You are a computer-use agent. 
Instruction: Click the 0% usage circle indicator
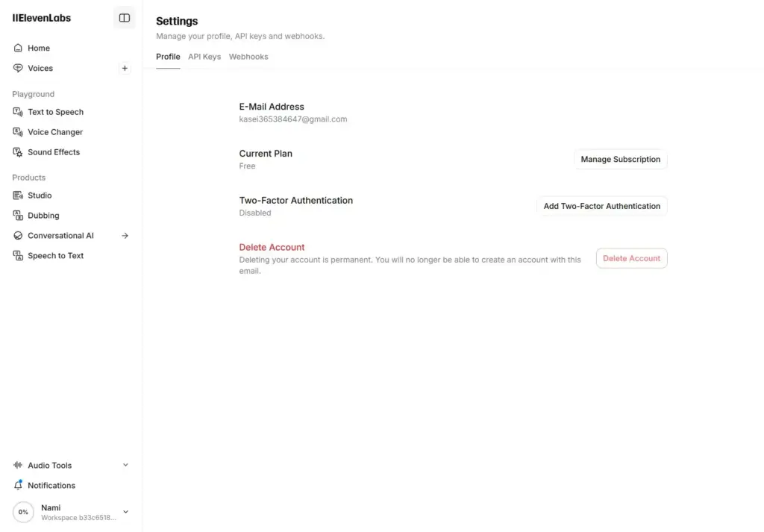click(x=23, y=512)
